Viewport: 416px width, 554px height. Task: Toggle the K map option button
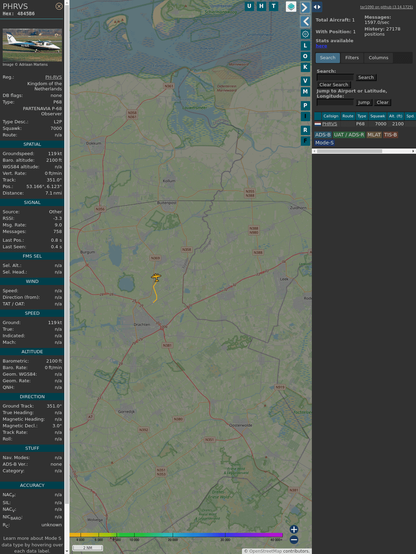[305, 67]
